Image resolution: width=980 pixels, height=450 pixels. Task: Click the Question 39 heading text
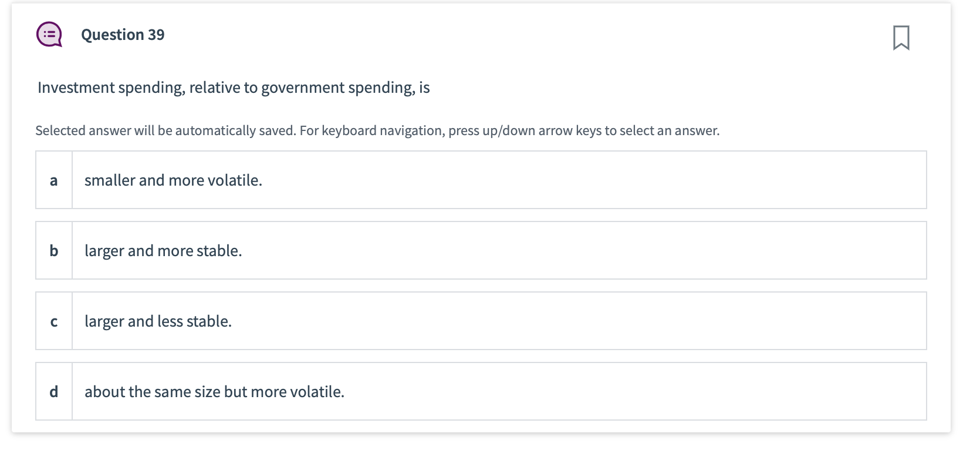[122, 34]
